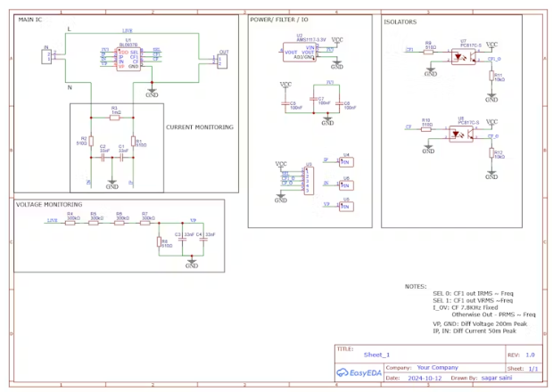Select the U2 AMS1117-3.3V regulator
This screenshot has width=553, height=392.
tap(301, 51)
